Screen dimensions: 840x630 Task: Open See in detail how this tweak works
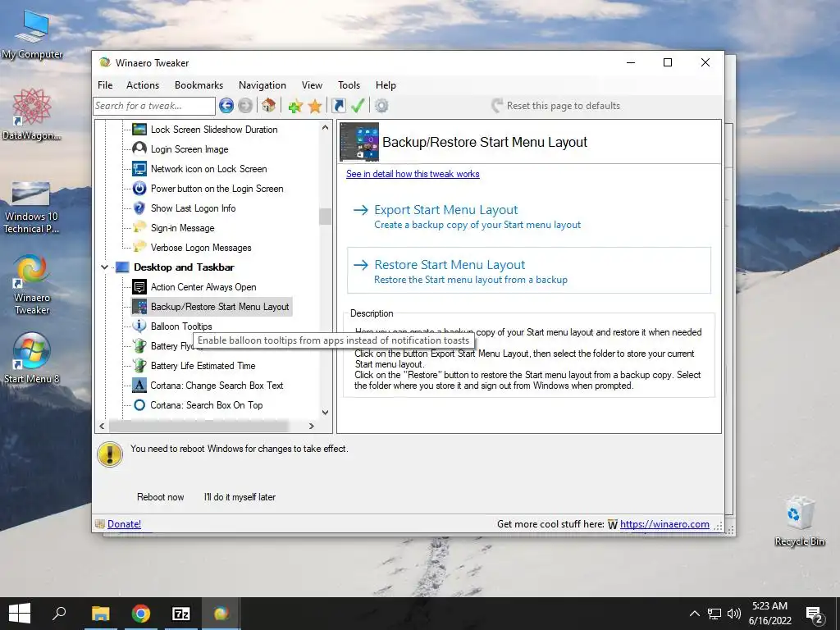pyautogui.click(x=413, y=174)
